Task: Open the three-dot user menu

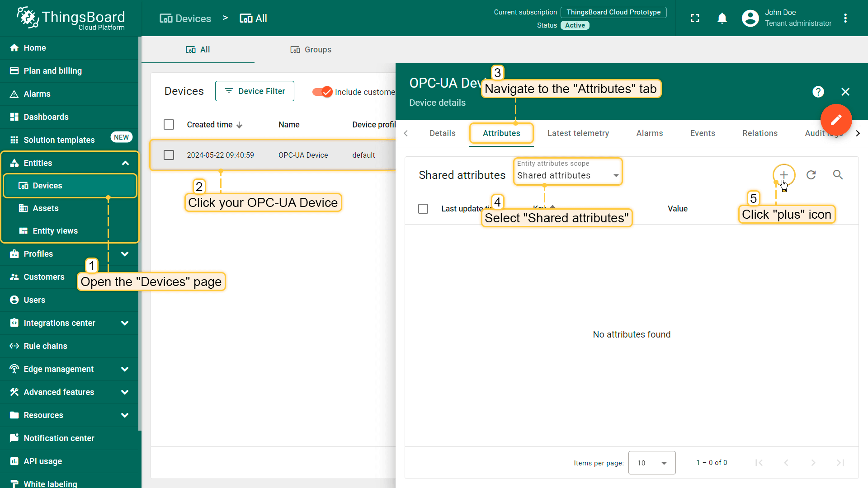Action: [x=845, y=19]
